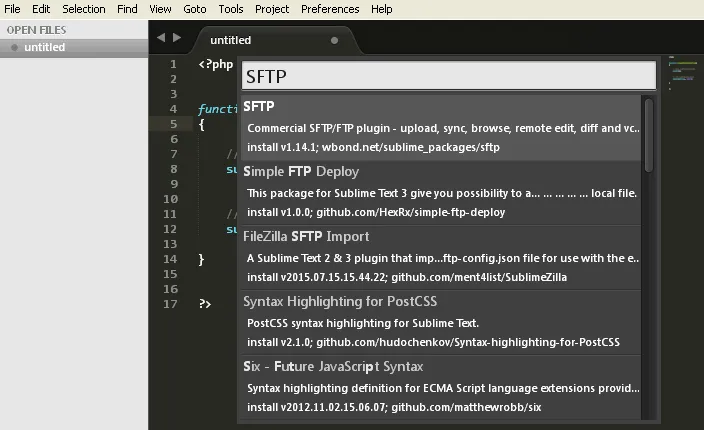
Task: Select the SFTP package result
Action: click(x=441, y=127)
